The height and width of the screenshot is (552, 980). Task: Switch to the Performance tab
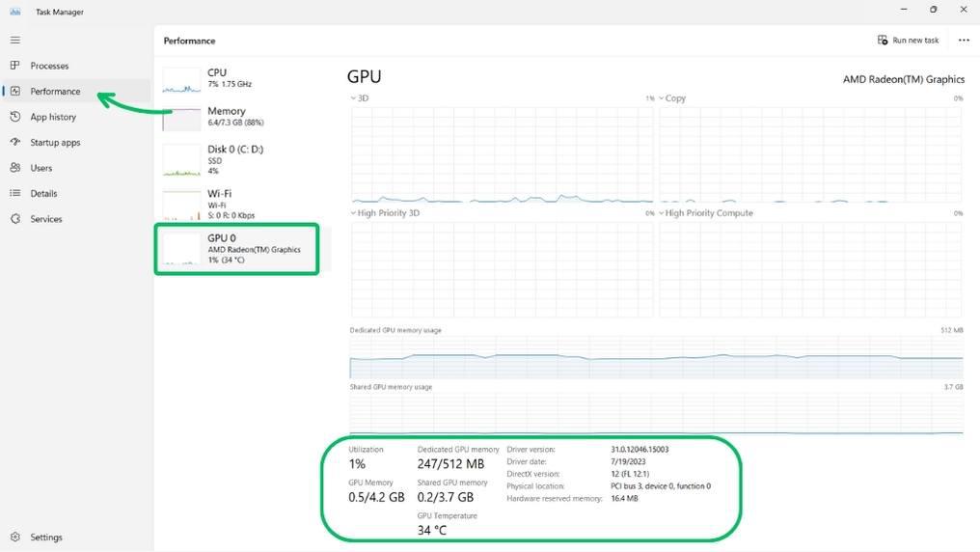click(x=55, y=92)
